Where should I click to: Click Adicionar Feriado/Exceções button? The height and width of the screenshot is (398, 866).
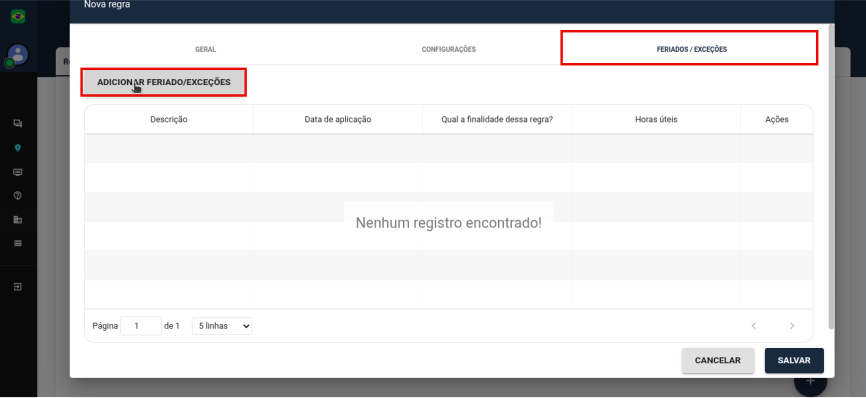click(x=163, y=82)
